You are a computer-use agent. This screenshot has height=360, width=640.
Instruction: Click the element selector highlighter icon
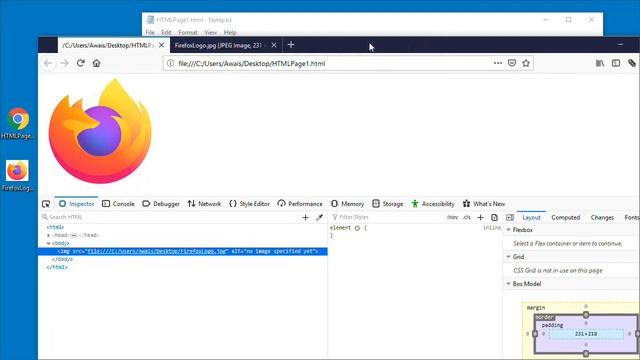pyautogui.click(x=357, y=228)
